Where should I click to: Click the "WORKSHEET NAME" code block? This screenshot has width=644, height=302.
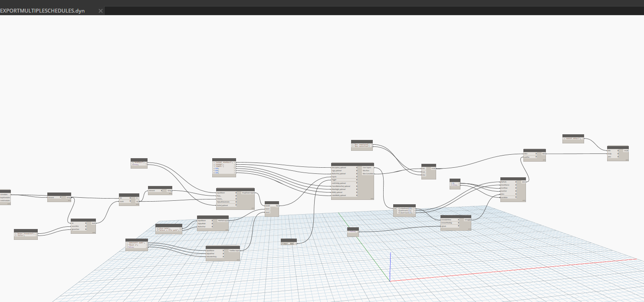[137, 245]
